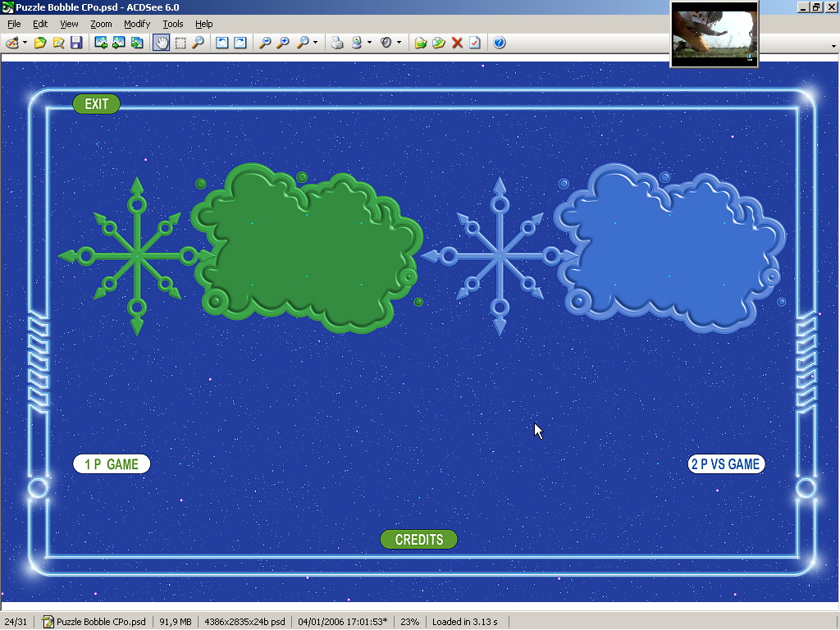The image size is (840, 630).
Task: Click the Zoom level magnifier icon
Action: tap(303, 43)
